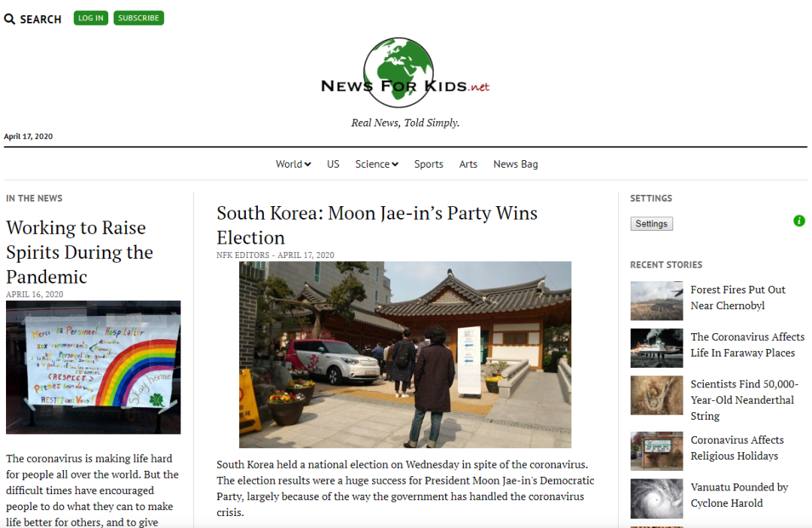Select the News Bag menu item

click(515, 164)
